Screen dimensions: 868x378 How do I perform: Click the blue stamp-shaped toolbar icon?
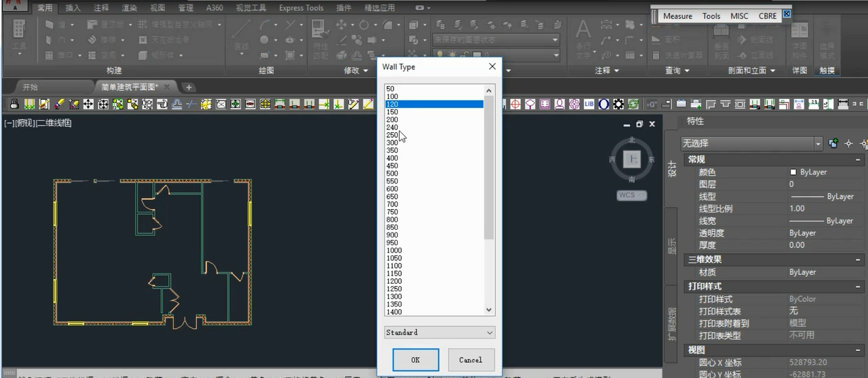(x=177, y=105)
